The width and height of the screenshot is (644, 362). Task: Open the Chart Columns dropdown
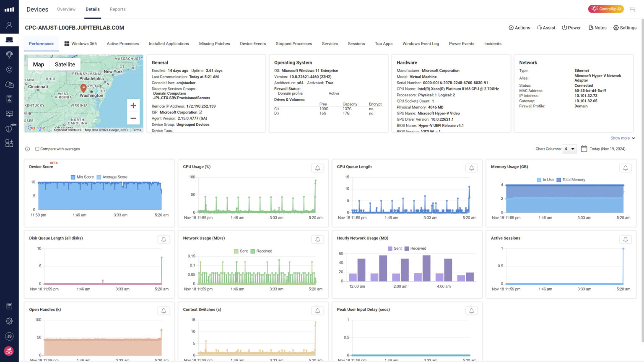569,149
